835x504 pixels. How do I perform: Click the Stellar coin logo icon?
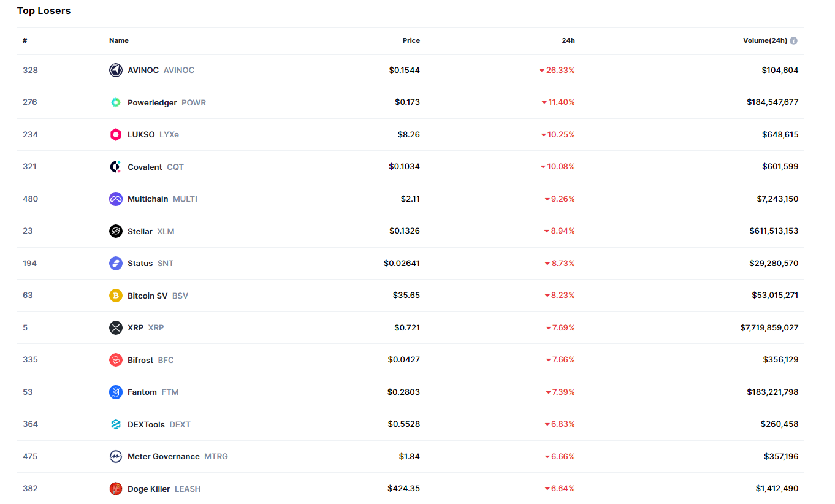[116, 231]
